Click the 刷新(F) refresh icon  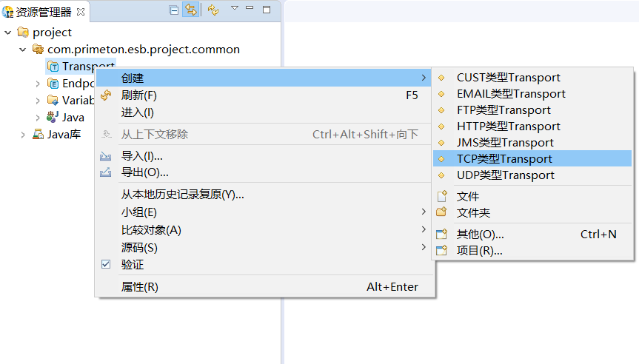pyautogui.click(x=106, y=95)
